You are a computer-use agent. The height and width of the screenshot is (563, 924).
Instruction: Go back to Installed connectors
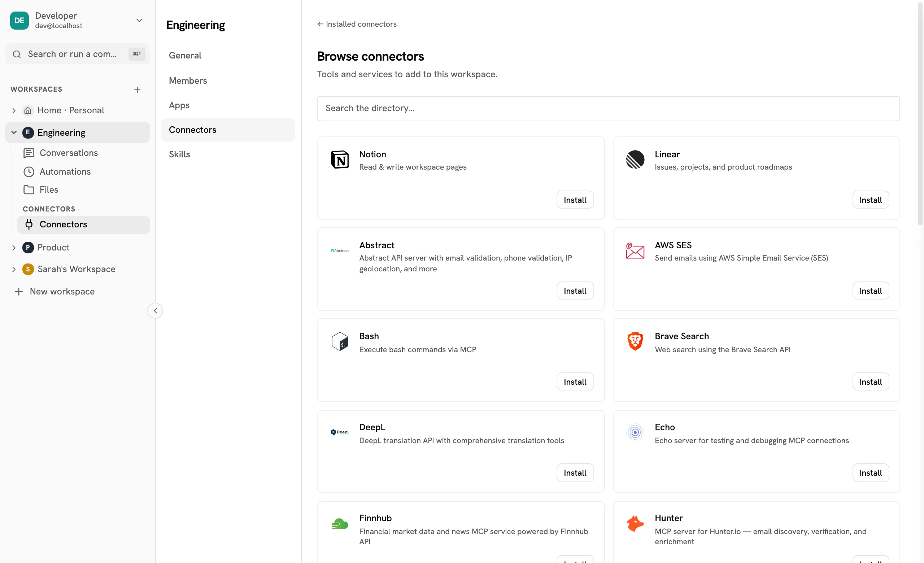(357, 24)
